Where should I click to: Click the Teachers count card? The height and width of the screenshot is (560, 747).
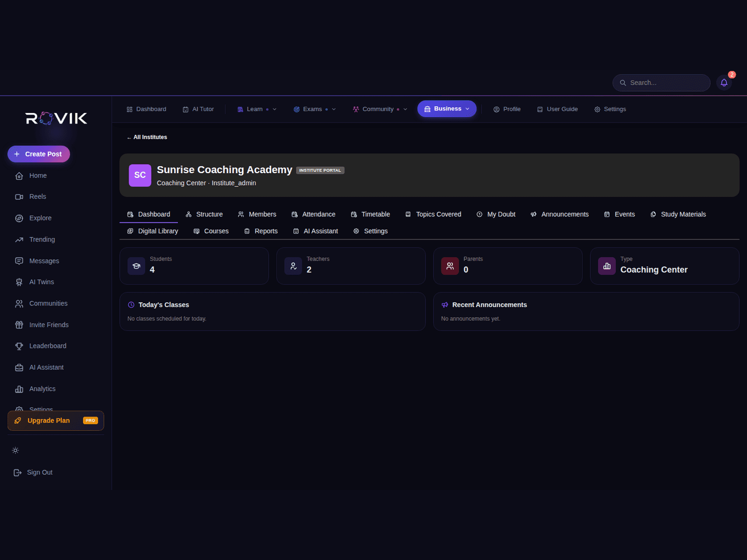(x=351, y=266)
